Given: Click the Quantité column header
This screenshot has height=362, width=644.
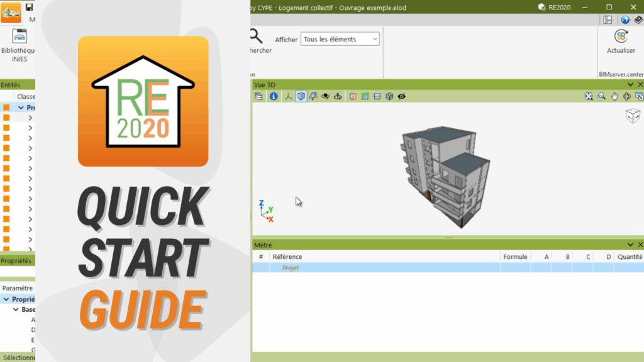Looking at the screenshot, I should pyautogui.click(x=630, y=256).
